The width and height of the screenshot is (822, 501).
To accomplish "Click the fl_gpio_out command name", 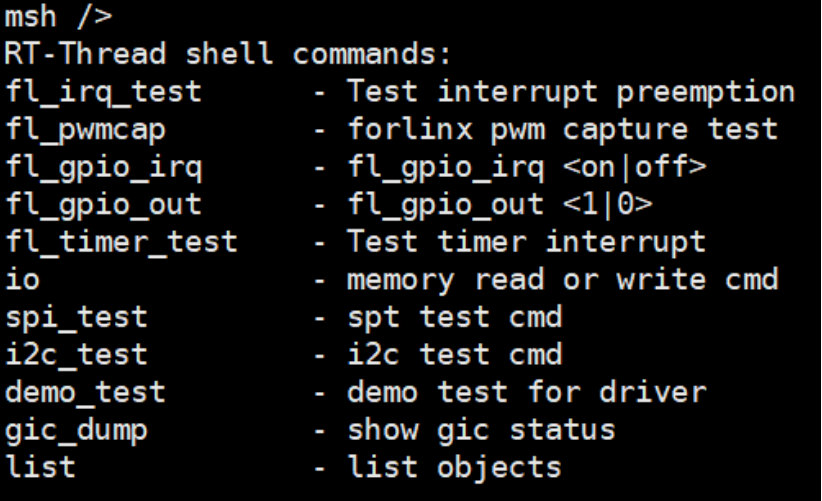I will pyautogui.click(x=103, y=205).
